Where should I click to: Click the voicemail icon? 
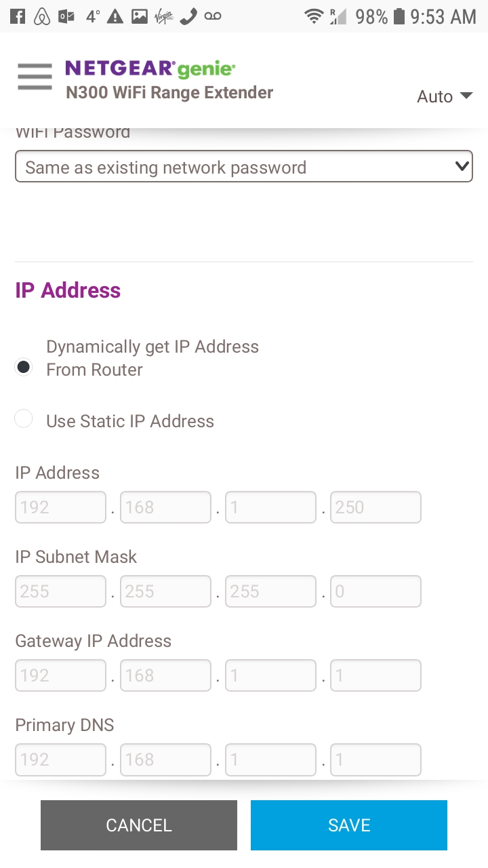pyautogui.click(x=212, y=15)
